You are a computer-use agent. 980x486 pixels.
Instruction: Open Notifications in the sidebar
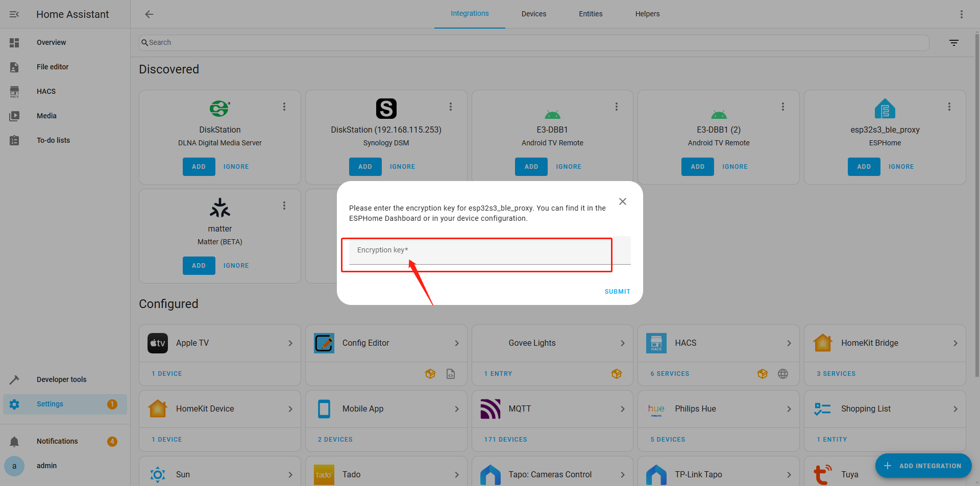(x=57, y=441)
